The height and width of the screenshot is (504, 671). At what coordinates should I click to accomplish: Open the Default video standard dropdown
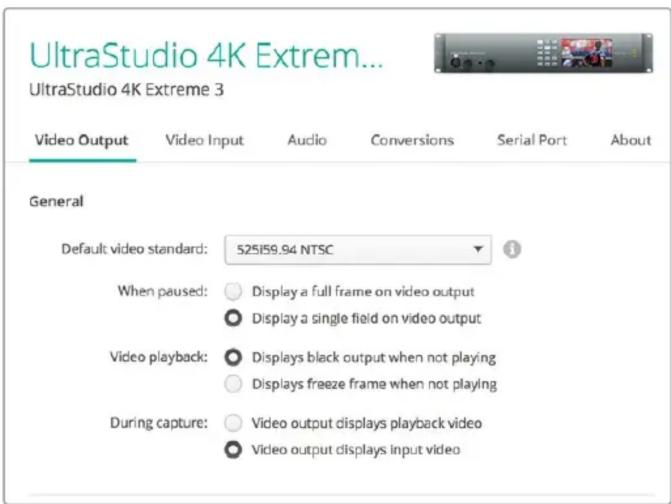coord(358,249)
